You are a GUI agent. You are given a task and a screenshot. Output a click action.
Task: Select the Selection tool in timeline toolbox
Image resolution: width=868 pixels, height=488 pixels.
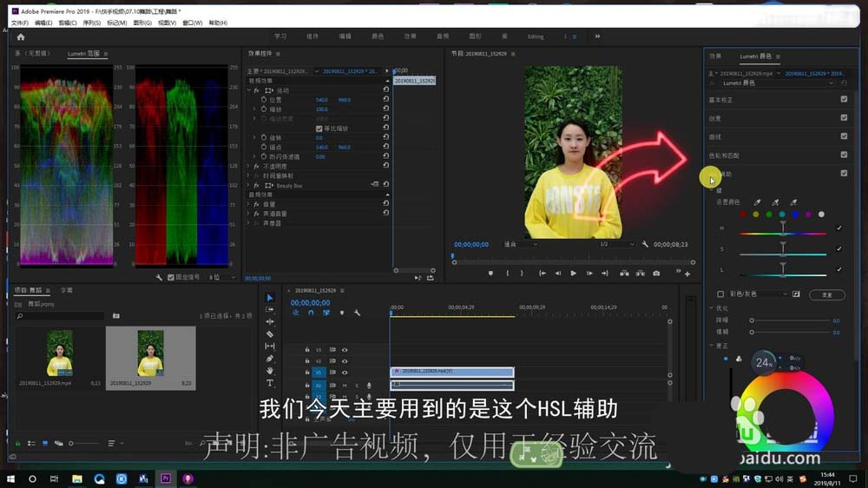(270, 298)
